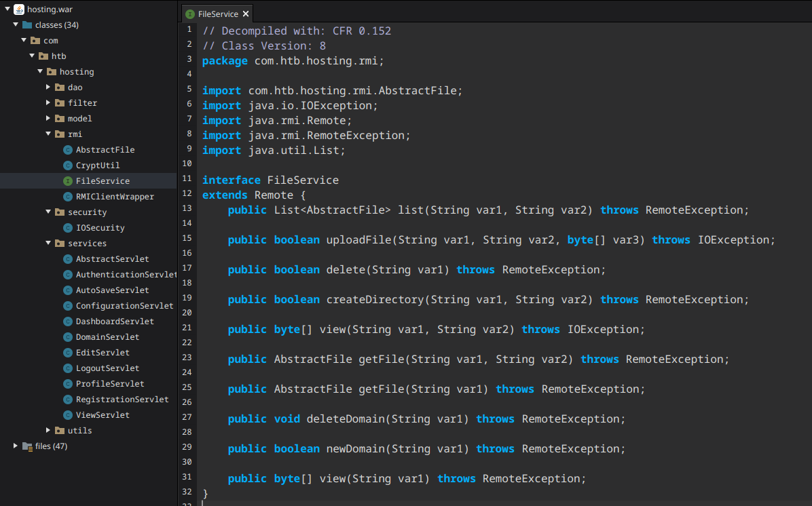Select the AbstractFile class name in tree
The height and width of the screenshot is (506, 812).
pos(105,149)
